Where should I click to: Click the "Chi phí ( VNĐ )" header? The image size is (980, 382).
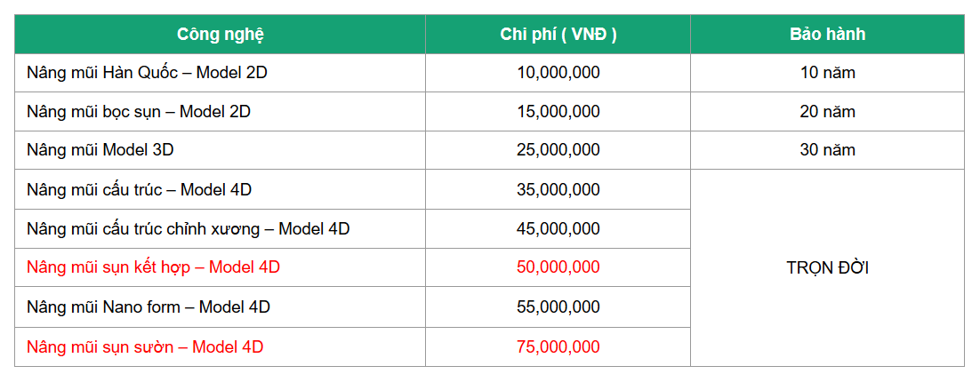(558, 35)
